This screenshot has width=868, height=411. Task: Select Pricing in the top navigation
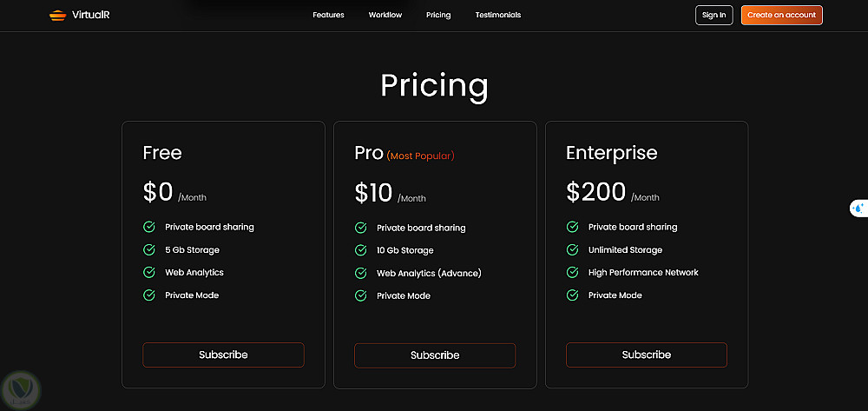438,15
